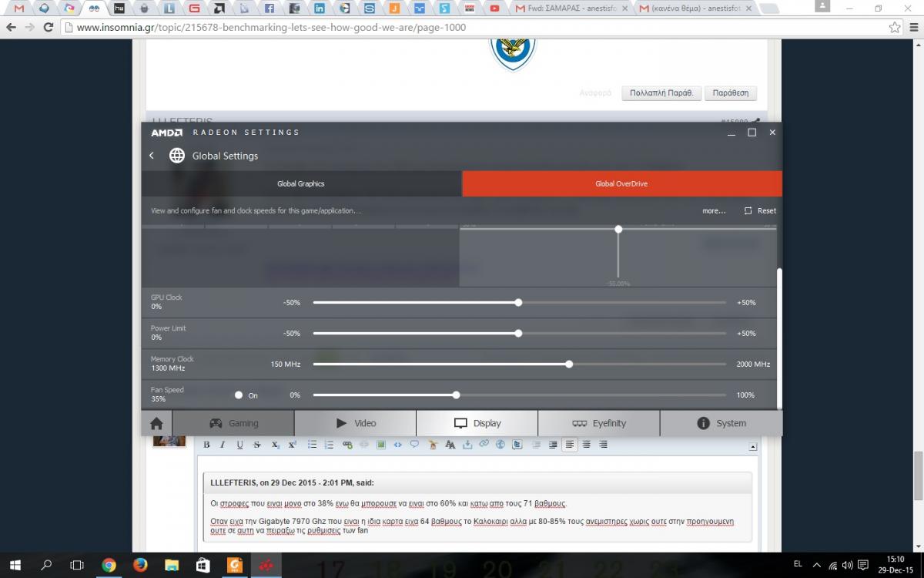Bookmark this page with the star

tap(895, 27)
